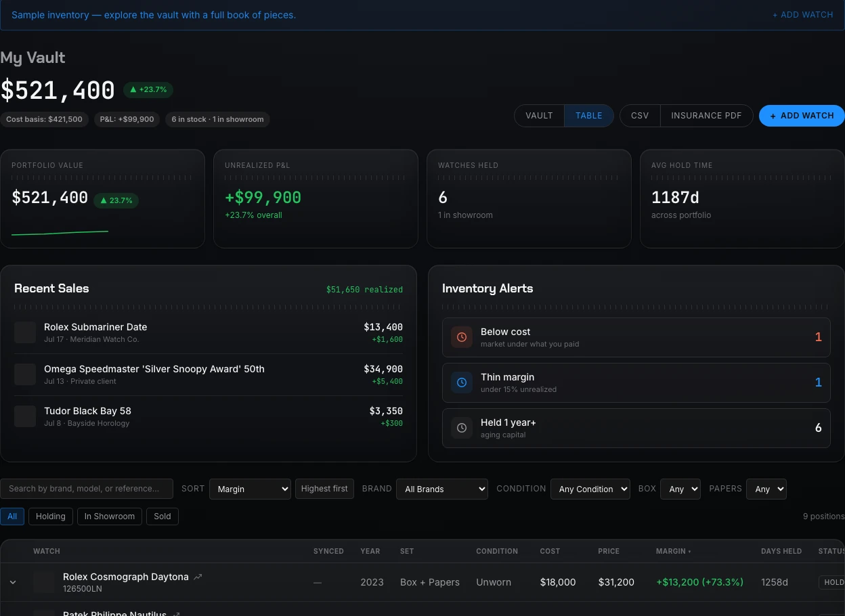
Task: Open the Box filter dropdown
Action: point(680,489)
